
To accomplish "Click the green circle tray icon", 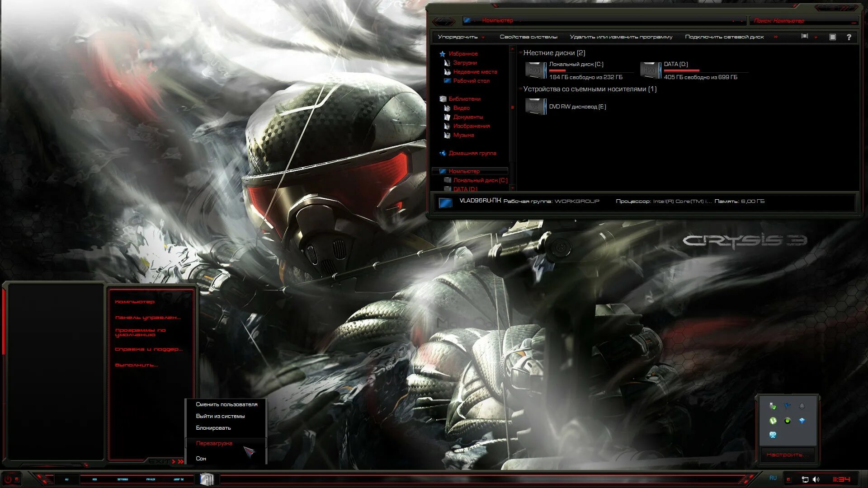I will coord(788,421).
